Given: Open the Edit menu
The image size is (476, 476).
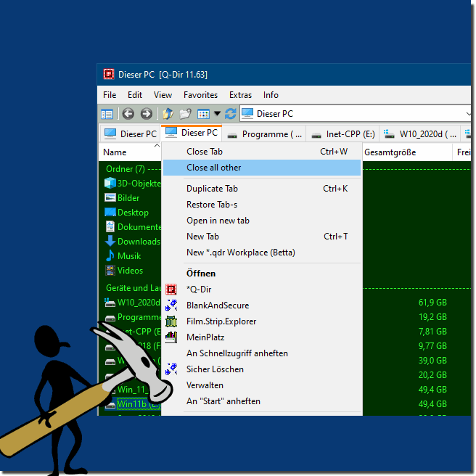Looking at the screenshot, I should (135, 95).
